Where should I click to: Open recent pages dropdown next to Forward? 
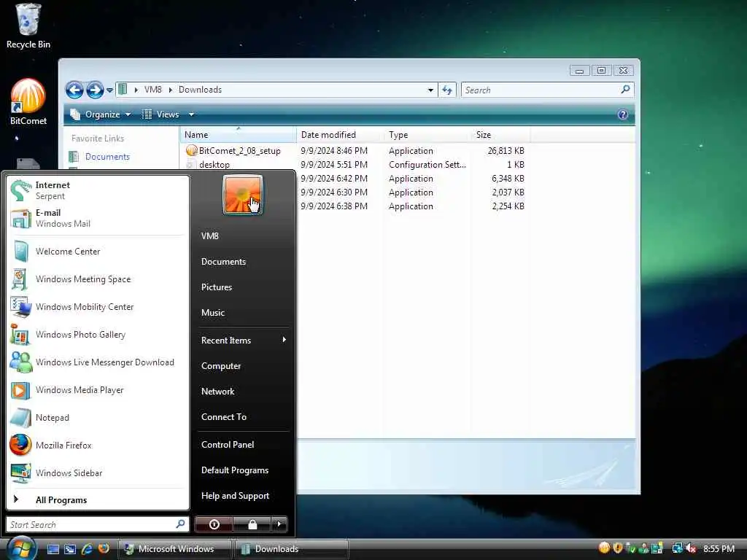pos(109,90)
